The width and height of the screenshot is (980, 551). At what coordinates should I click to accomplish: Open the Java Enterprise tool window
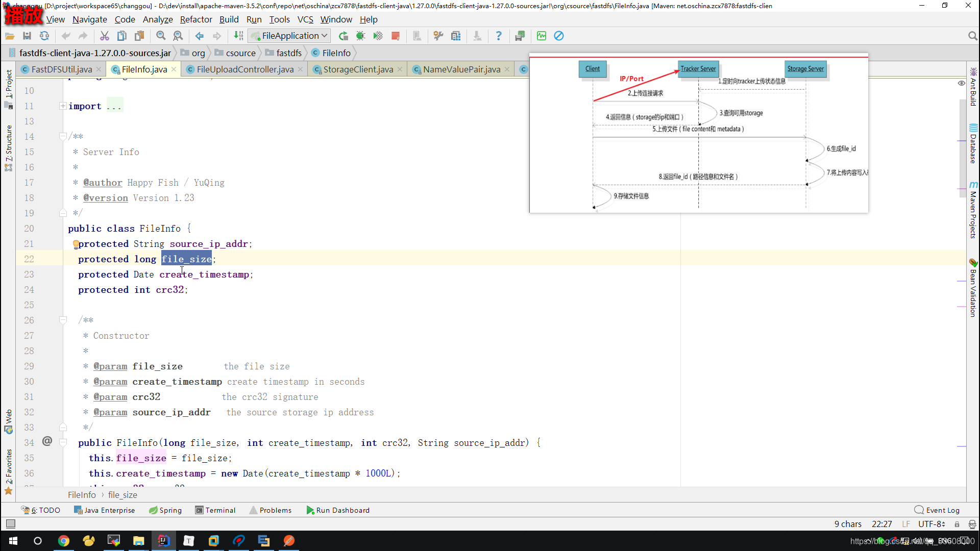(x=105, y=510)
